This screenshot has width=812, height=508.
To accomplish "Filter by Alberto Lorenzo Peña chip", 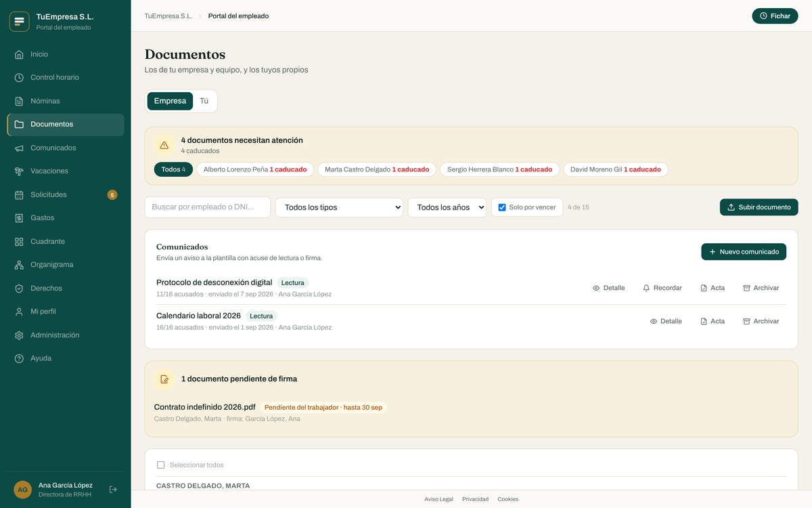I will pyautogui.click(x=255, y=169).
